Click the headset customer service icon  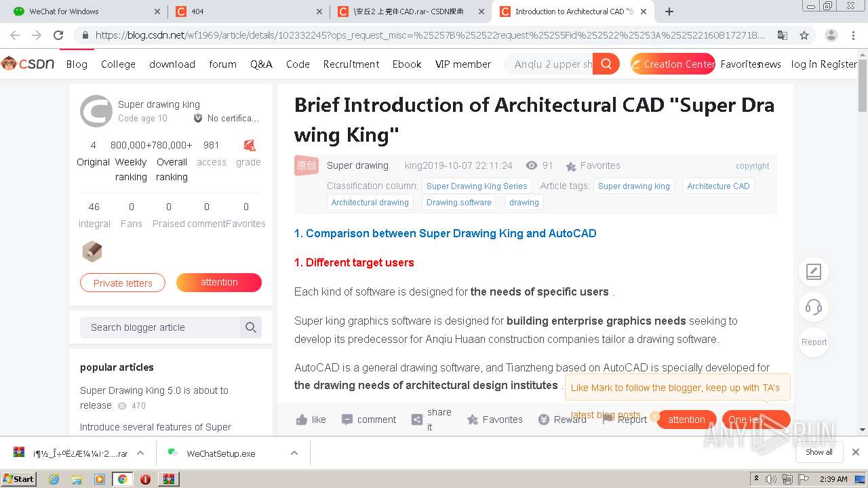814,307
